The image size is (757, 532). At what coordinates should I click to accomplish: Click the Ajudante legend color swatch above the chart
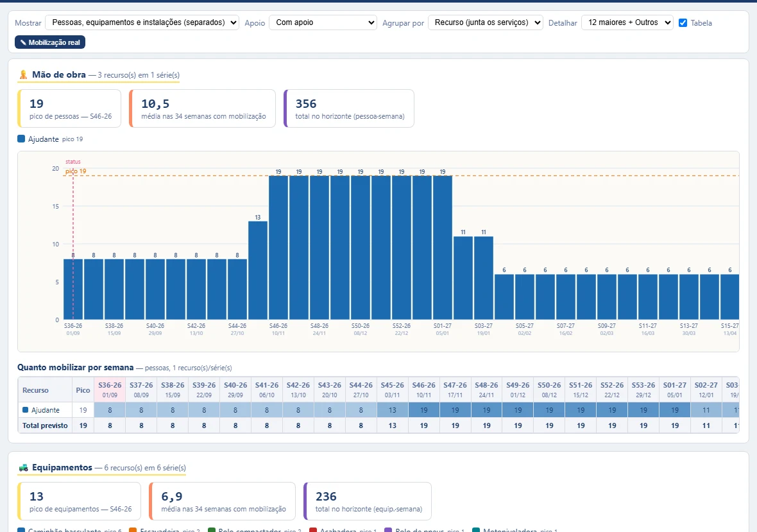21,139
